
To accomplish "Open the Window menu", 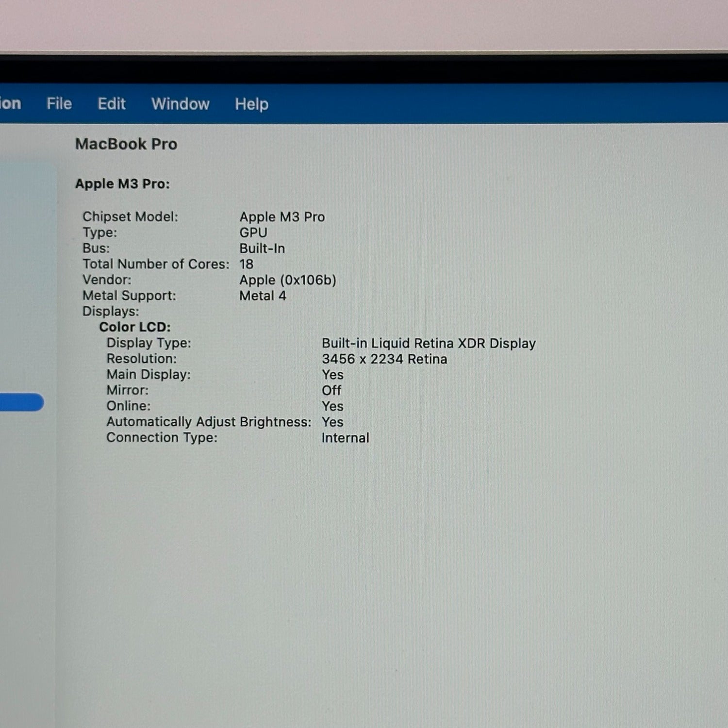I will [180, 104].
